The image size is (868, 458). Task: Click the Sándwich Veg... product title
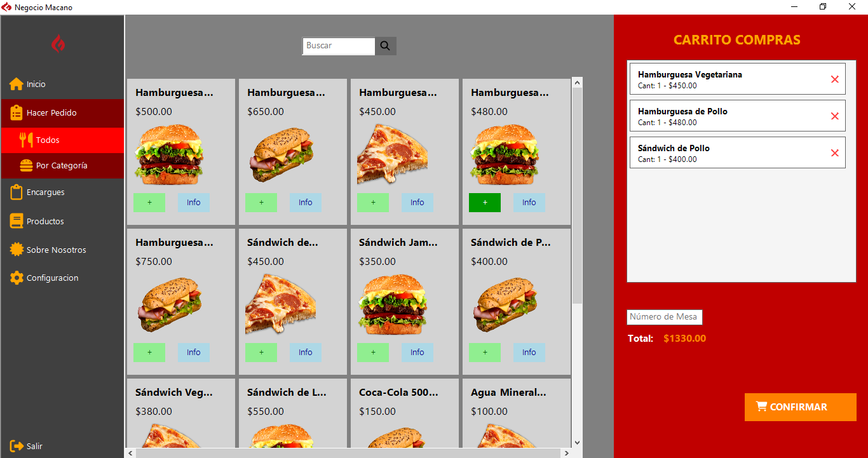click(x=174, y=393)
